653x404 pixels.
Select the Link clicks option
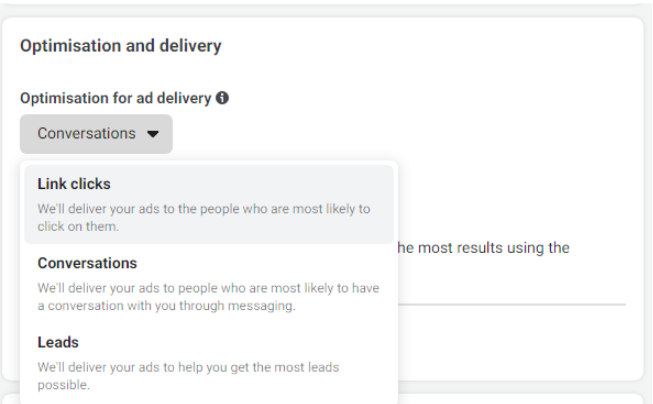209,204
